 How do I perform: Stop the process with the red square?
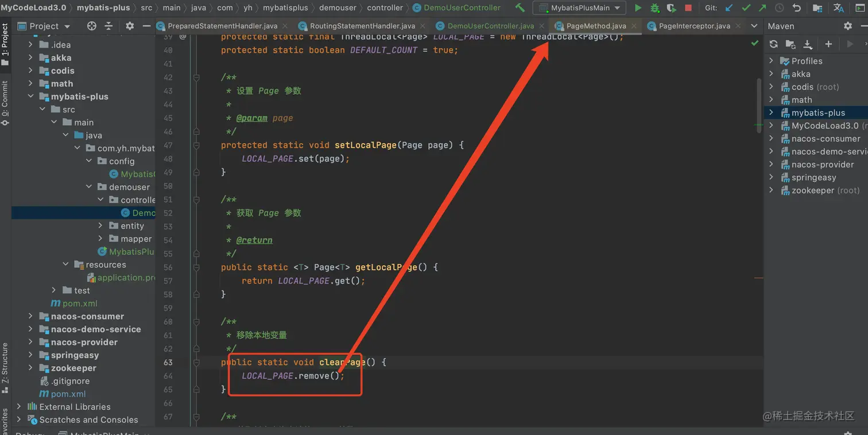[x=688, y=8]
